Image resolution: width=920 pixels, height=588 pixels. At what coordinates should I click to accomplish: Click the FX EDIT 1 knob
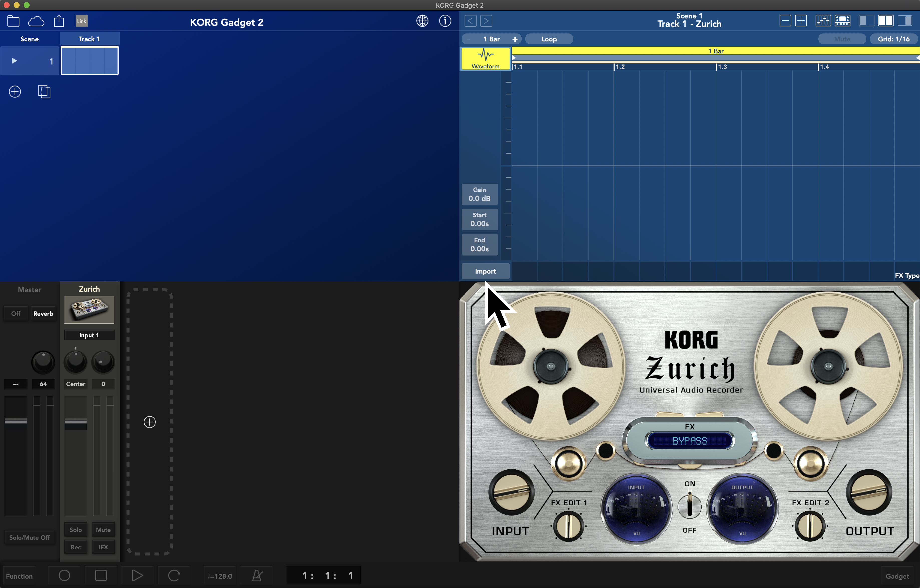(x=569, y=526)
